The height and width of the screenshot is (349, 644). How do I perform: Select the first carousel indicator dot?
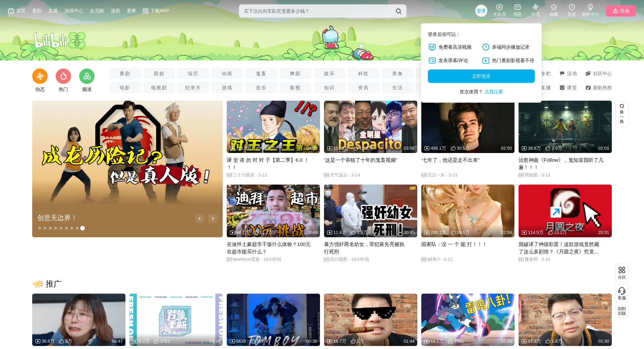click(x=40, y=228)
